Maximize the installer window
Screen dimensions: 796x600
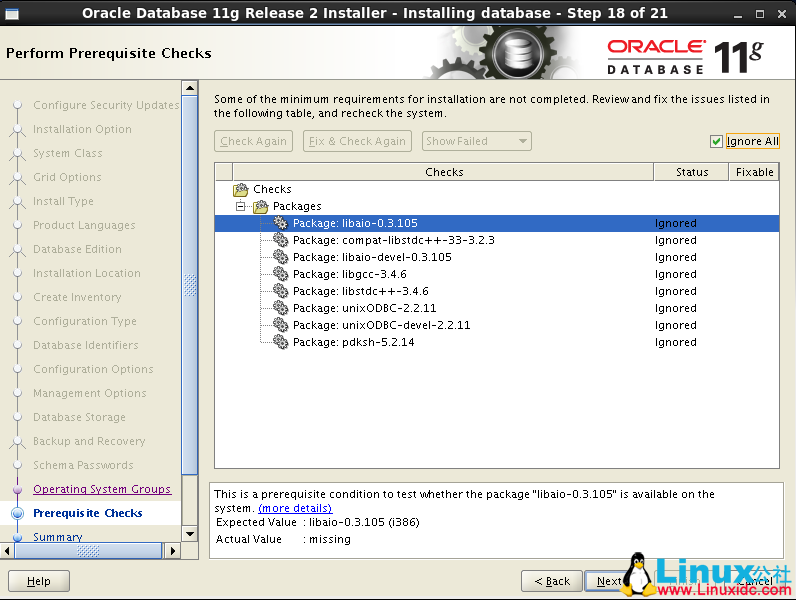[760, 14]
